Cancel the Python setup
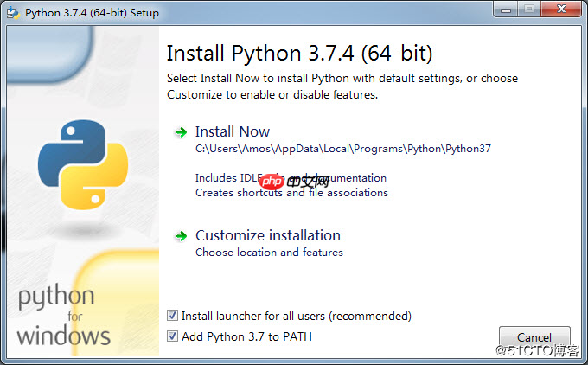The height and width of the screenshot is (365, 588). coord(534,337)
